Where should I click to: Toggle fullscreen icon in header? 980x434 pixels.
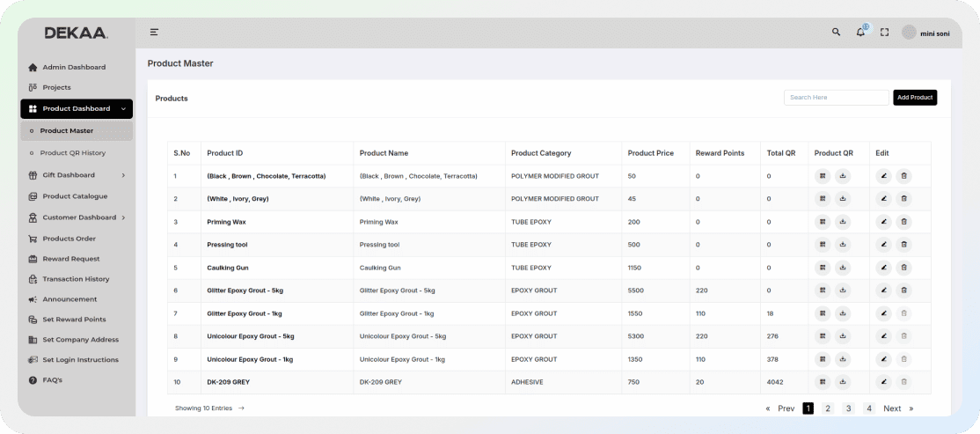pyautogui.click(x=884, y=32)
